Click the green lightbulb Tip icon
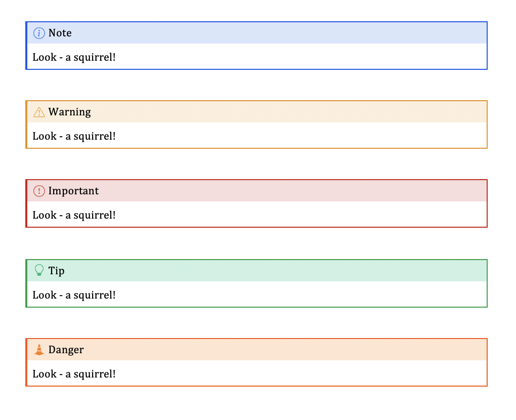Image resolution: width=516 pixels, height=420 pixels. tap(39, 271)
